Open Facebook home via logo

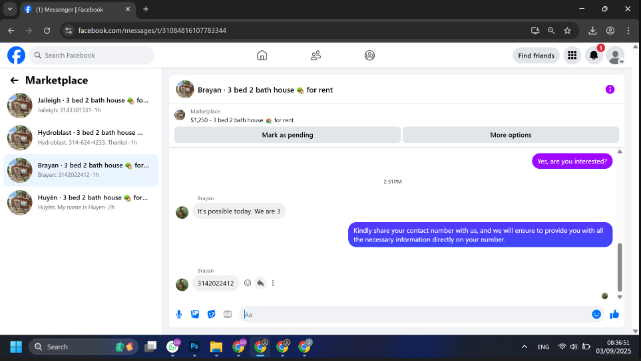pos(16,55)
